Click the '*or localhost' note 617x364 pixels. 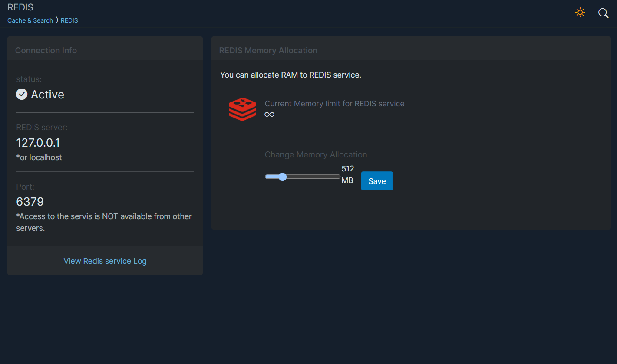click(x=39, y=157)
